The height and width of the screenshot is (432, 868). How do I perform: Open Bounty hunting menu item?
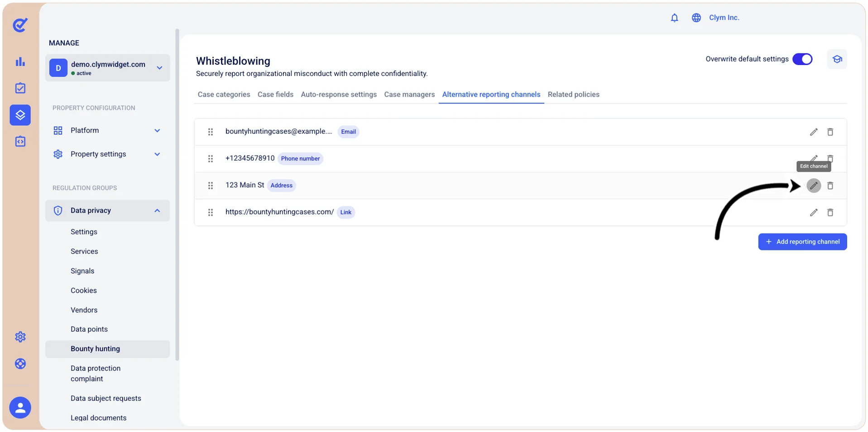pyautogui.click(x=107, y=349)
